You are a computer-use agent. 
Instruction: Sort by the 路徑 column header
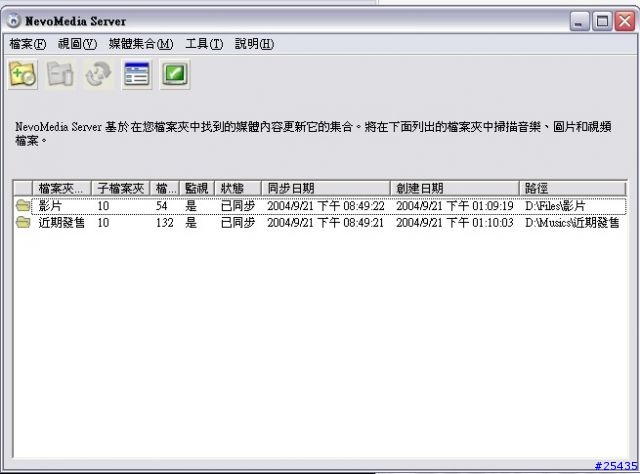[x=572, y=188]
